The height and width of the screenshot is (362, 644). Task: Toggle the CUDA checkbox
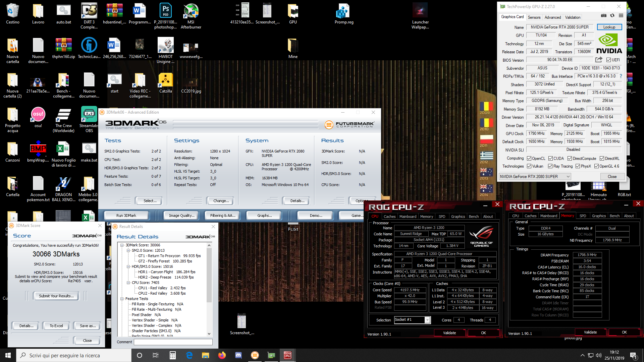pos(550,159)
